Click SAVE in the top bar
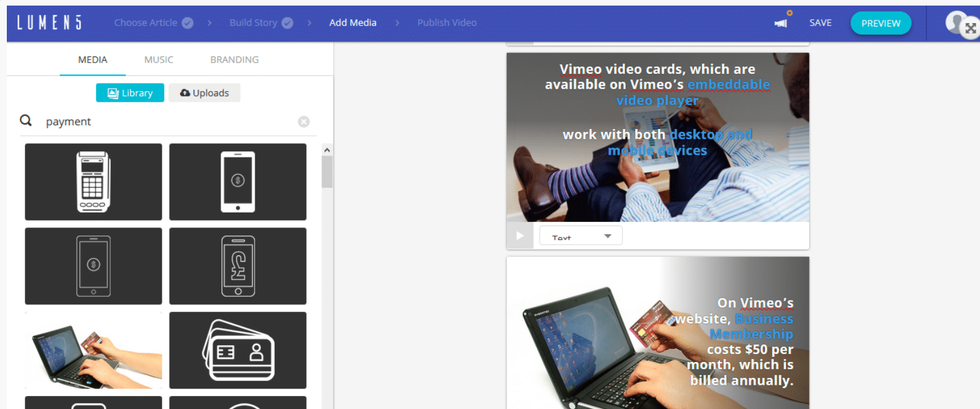The image size is (980, 409). coord(821,23)
